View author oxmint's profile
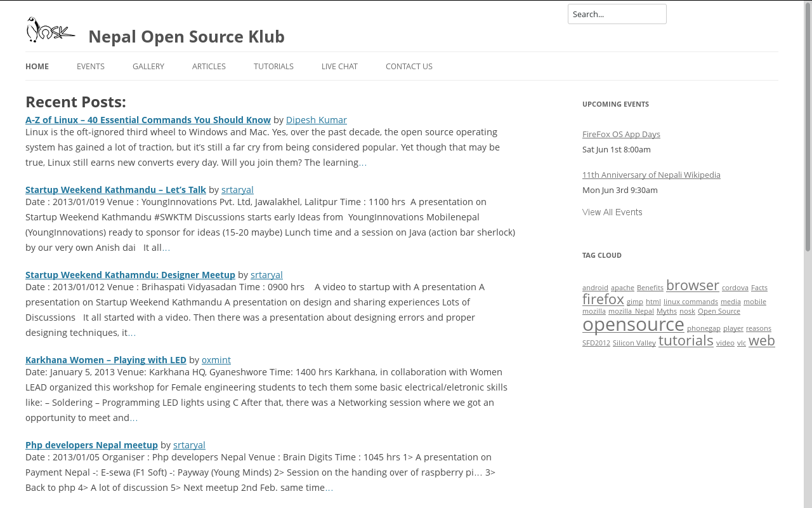812x508 pixels. click(216, 360)
